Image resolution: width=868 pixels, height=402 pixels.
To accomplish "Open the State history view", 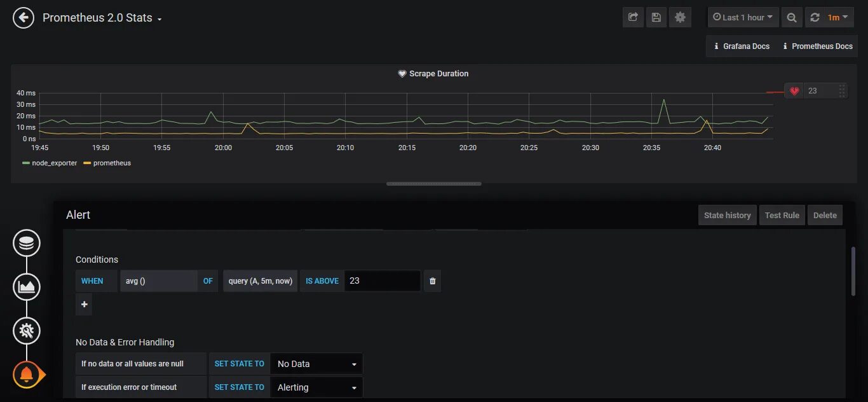I will pyautogui.click(x=728, y=215).
